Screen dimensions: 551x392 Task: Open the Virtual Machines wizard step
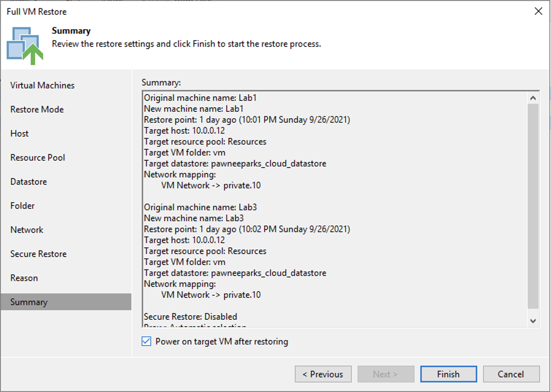[42, 85]
